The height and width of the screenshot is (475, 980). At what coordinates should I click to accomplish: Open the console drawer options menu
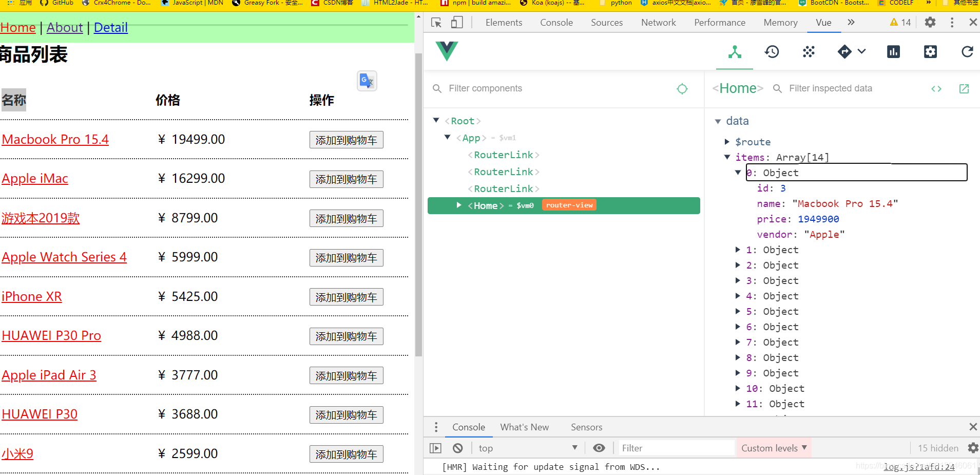[436, 427]
